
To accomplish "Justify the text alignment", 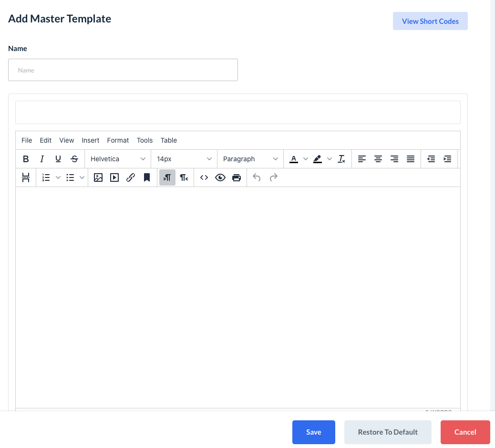I will (x=411, y=159).
